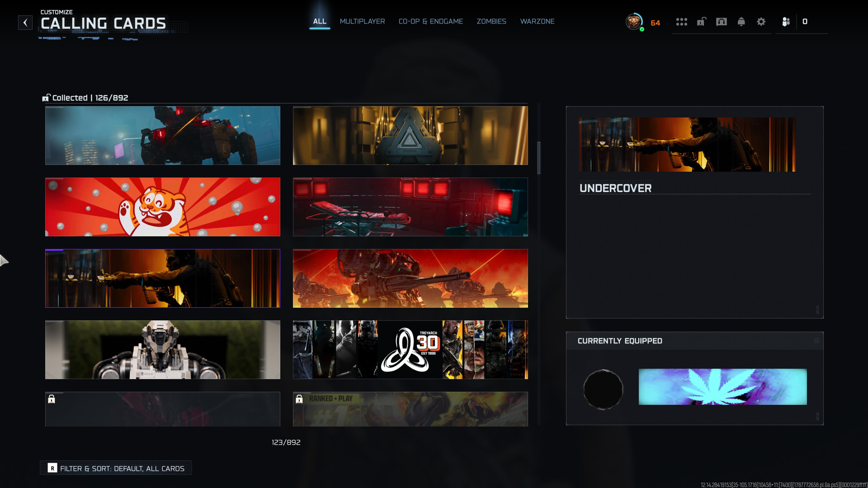Click the CURRENTLY EQUIPPED header
Viewport: 868px width, 488px height.
click(620, 341)
